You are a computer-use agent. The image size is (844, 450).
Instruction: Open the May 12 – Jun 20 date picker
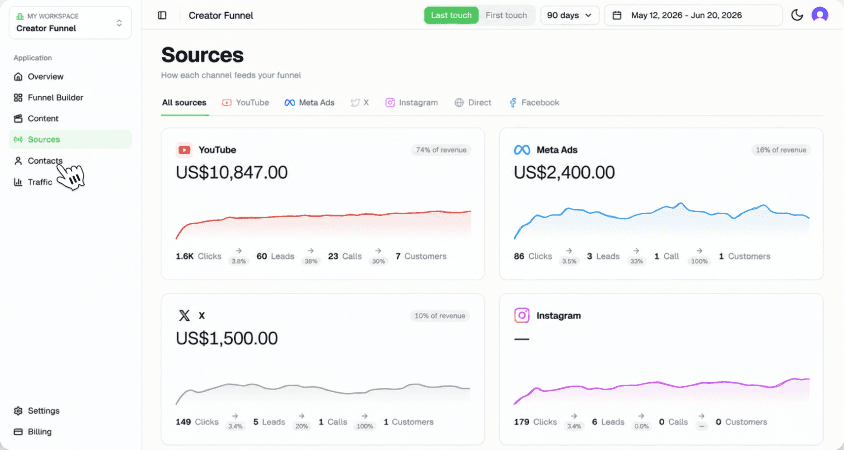(x=693, y=15)
